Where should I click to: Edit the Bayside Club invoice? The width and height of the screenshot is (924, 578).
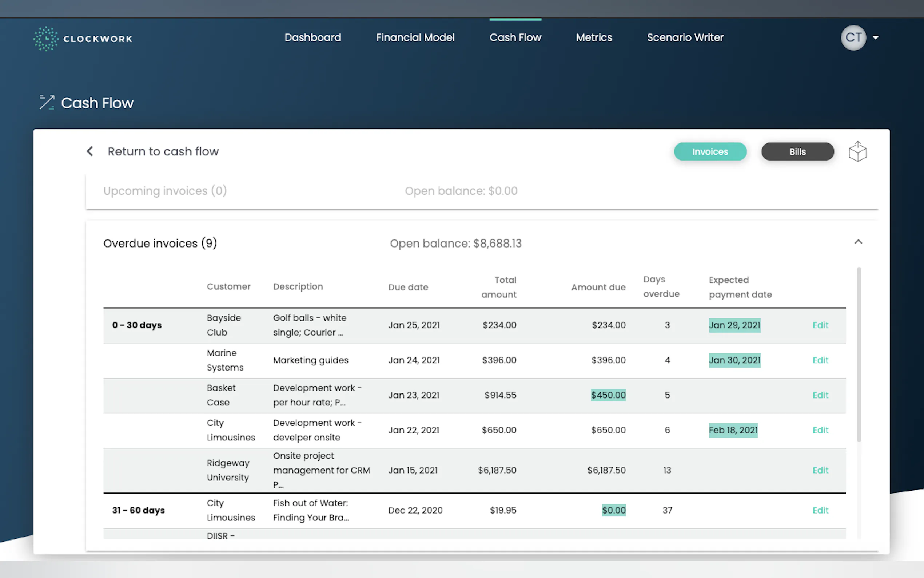point(820,325)
